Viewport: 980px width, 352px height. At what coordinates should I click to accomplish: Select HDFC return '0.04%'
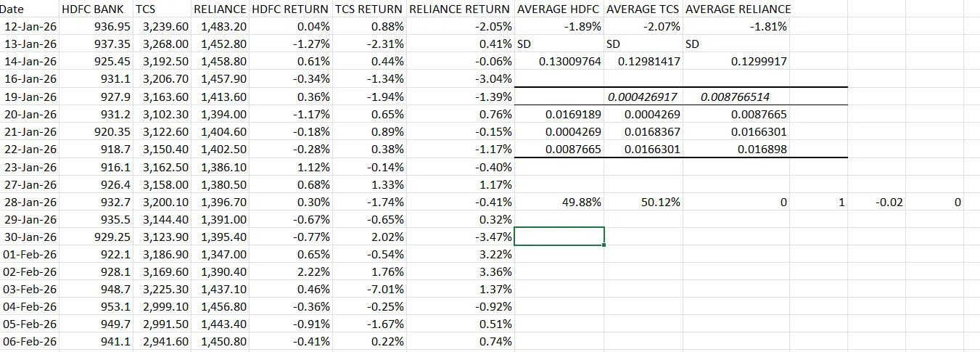[291, 27]
